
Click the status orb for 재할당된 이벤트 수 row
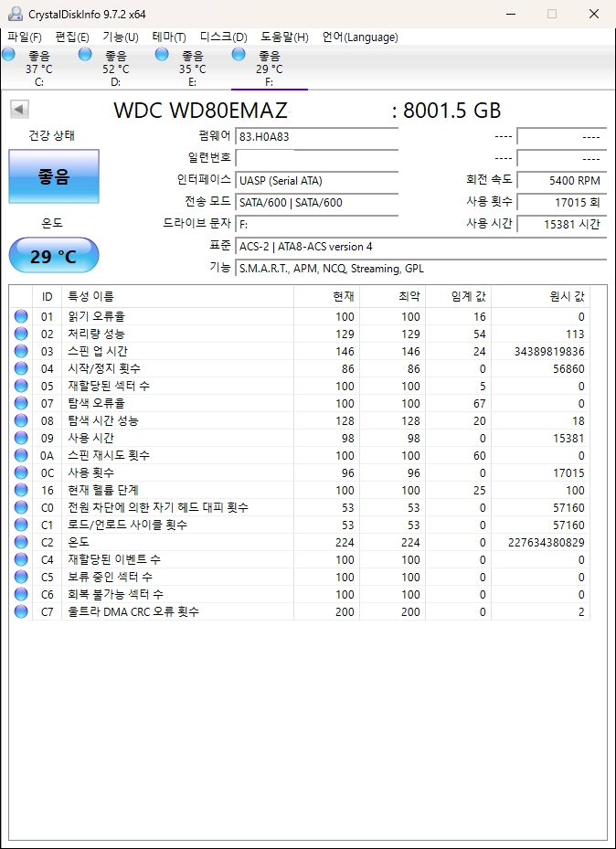[21, 559]
